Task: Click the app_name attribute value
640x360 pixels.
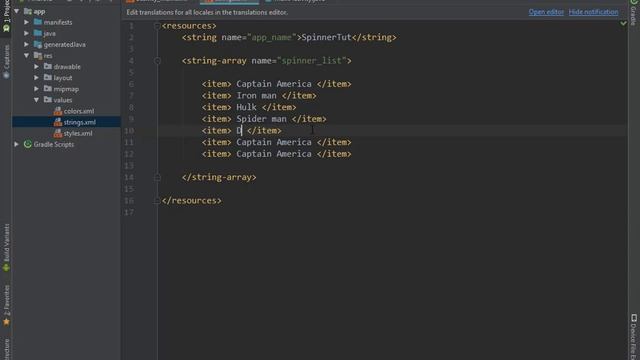Action: pos(271,37)
